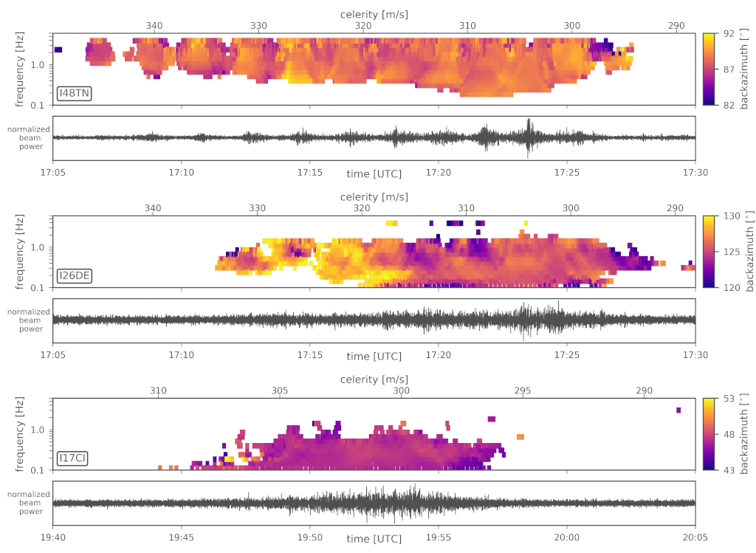Screen dimensions: 756x553
Task: Click the I17CI station label box
Action: tap(73, 458)
